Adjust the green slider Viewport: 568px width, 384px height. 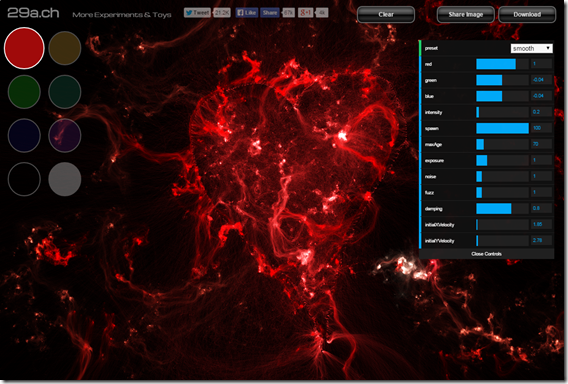[502, 80]
